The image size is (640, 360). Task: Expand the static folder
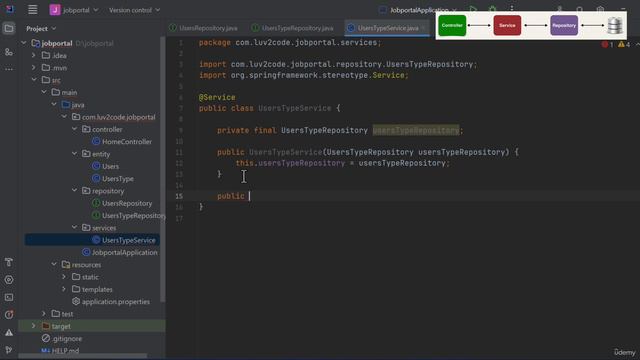point(64,277)
